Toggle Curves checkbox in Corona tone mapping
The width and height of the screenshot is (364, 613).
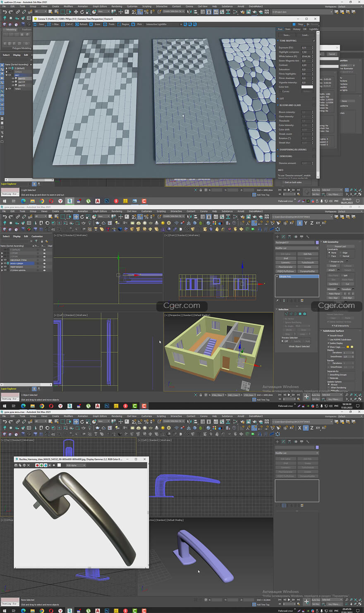(x=280, y=91)
